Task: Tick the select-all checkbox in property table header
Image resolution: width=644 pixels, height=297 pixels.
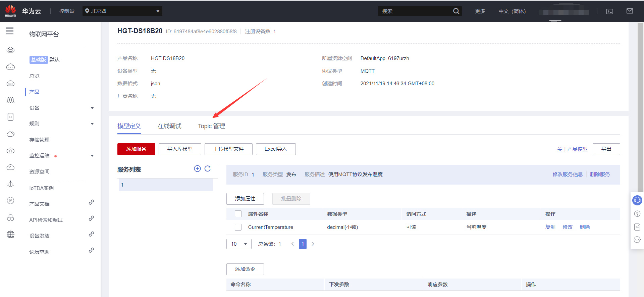Action: click(x=238, y=214)
